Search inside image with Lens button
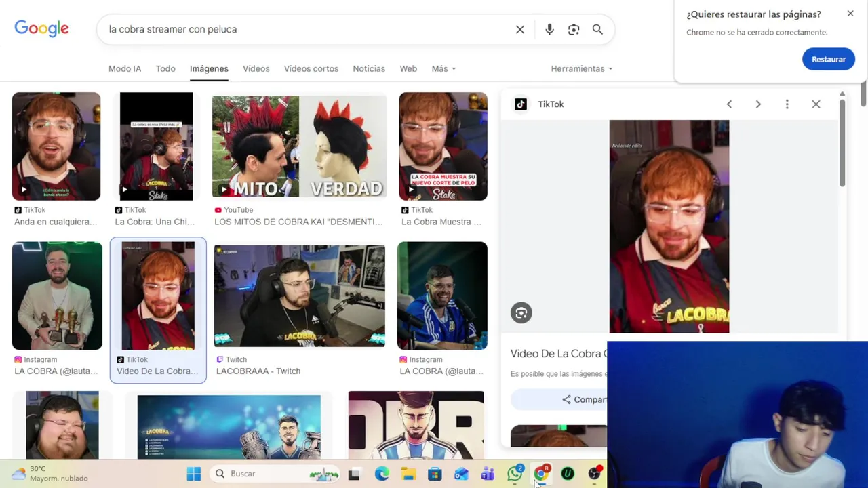868x488 pixels. tap(521, 312)
